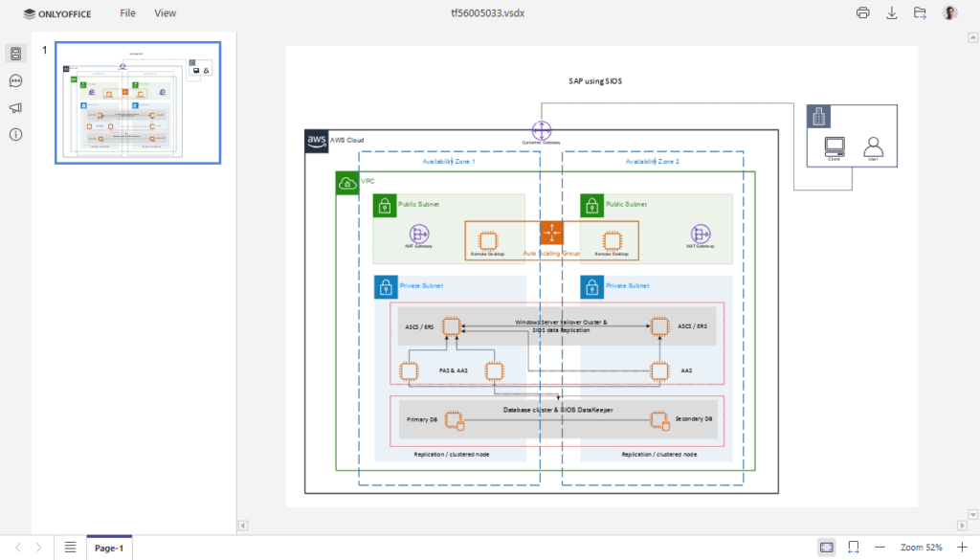Open the chat panel

[x=14, y=80]
